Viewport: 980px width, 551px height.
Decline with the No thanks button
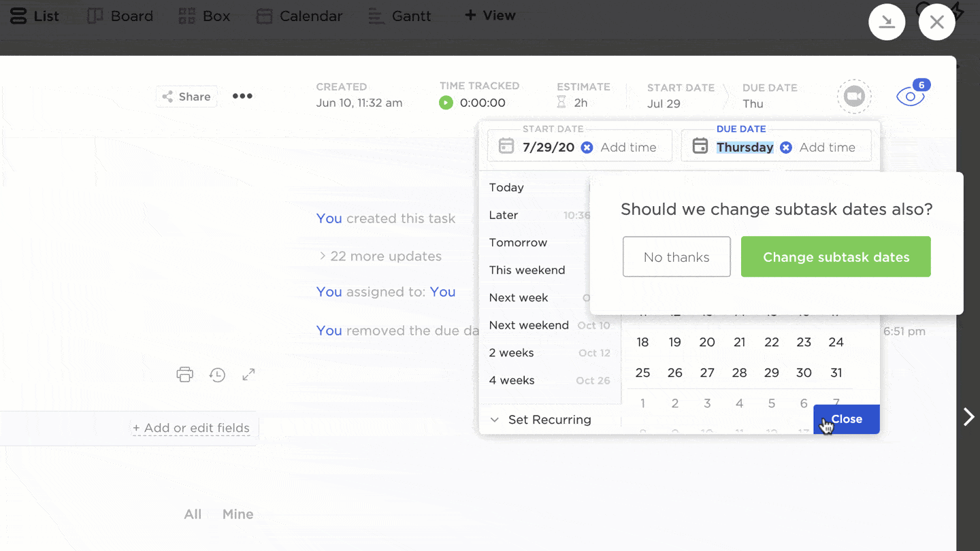point(676,256)
